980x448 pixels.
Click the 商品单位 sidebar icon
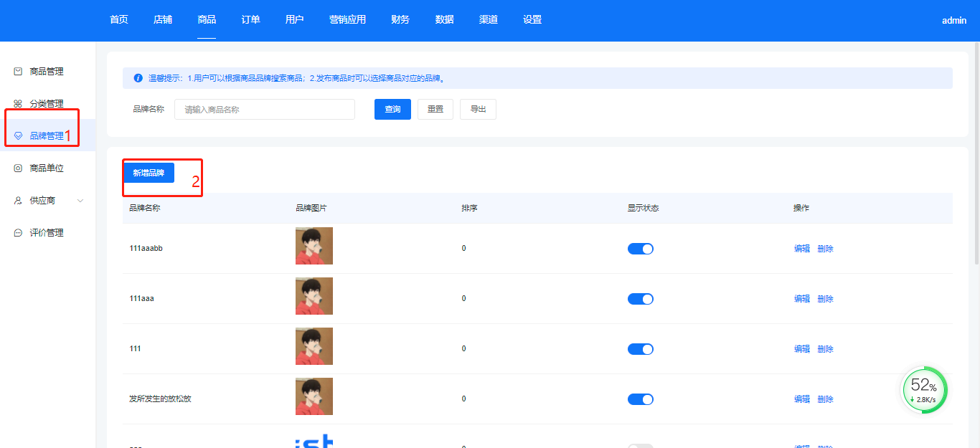18,168
